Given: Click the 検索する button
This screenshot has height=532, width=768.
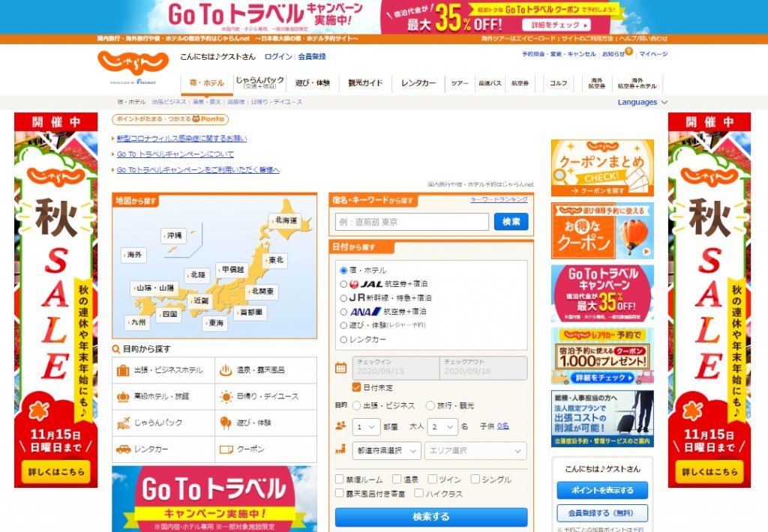Looking at the screenshot, I should click(431, 517).
